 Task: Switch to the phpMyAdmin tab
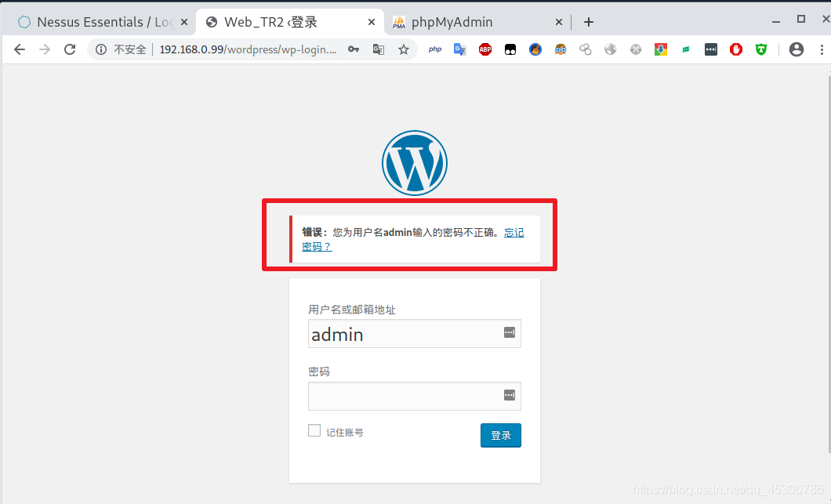click(477, 22)
